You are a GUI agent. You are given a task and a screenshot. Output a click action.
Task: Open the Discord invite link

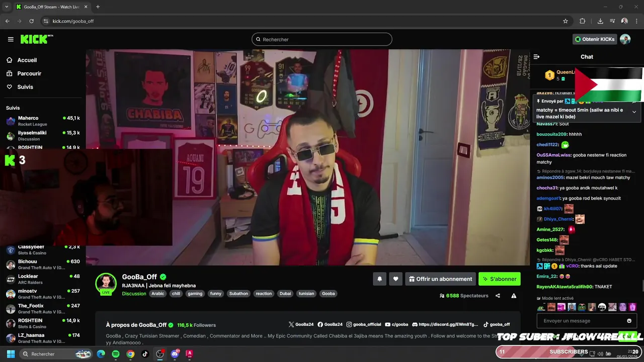[445, 325]
